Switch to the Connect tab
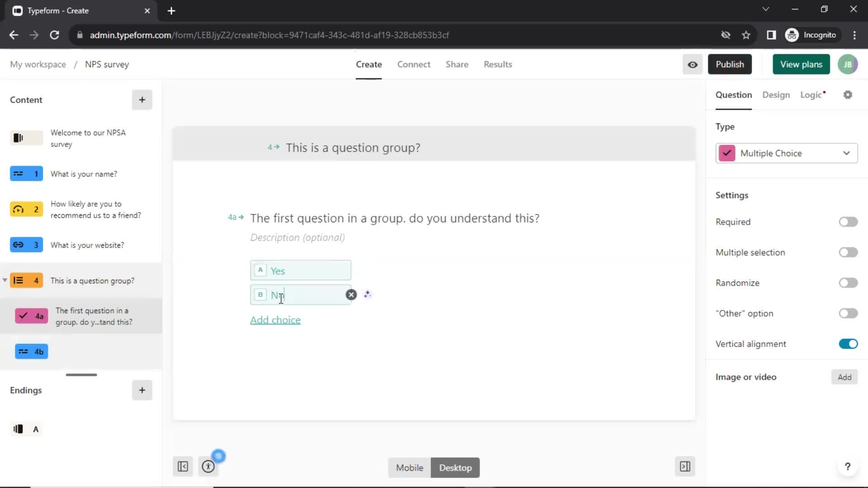Screen dimensions: 868x488 point(414,65)
